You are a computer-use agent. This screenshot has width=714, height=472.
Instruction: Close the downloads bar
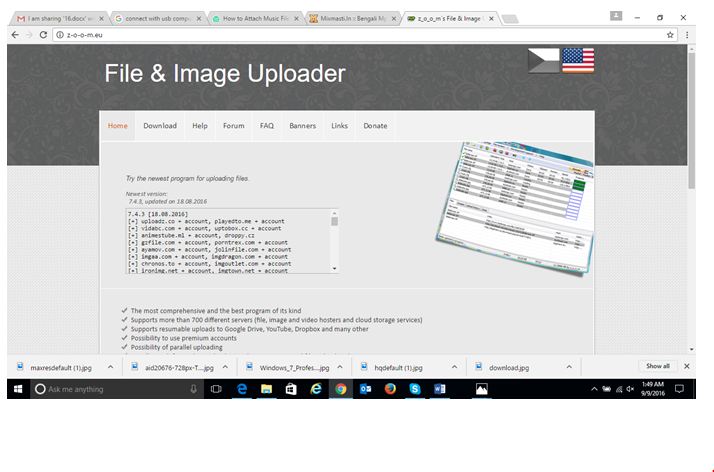[687, 366]
